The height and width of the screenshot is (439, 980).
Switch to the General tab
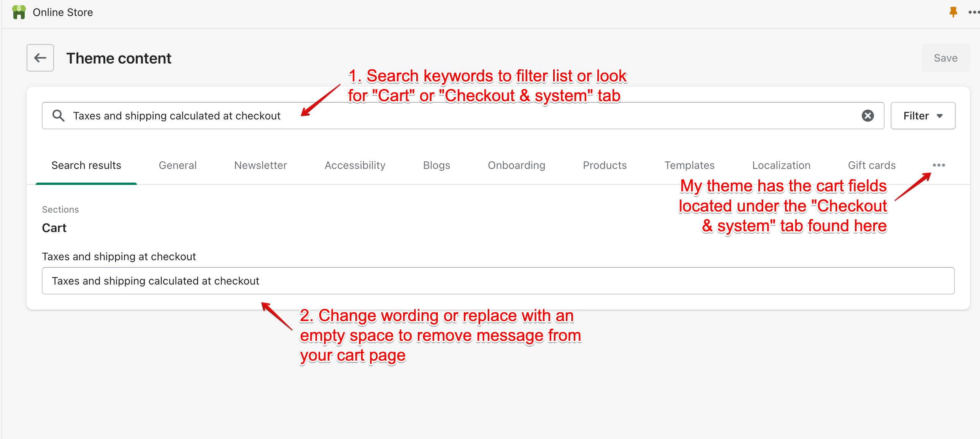(177, 165)
